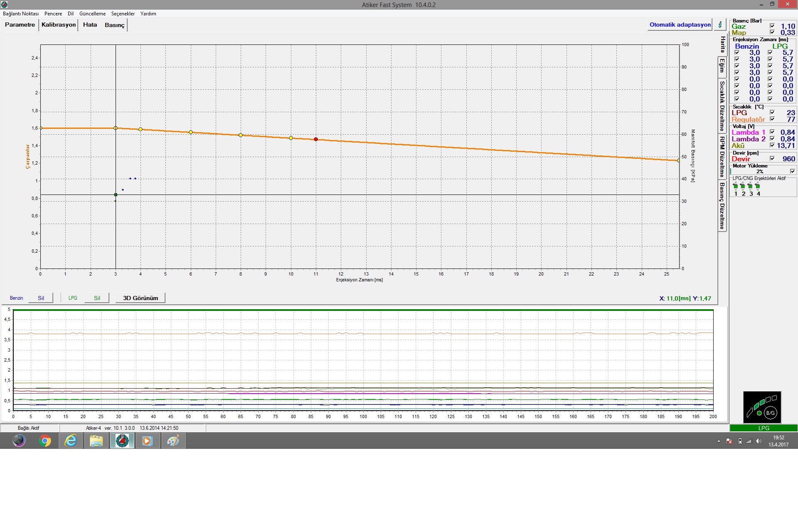Screen dimensions: 798x532
Task: Switch to the Parametre tab
Action: point(20,25)
